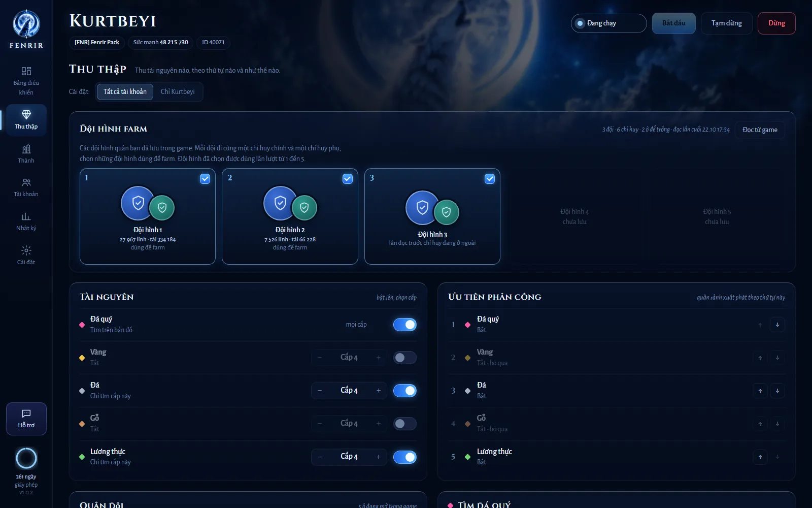Image resolution: width=812 pixels, height=508 pixels.
Task: Enable the Vàng resource toggle
Action: [x=405, y=358]
